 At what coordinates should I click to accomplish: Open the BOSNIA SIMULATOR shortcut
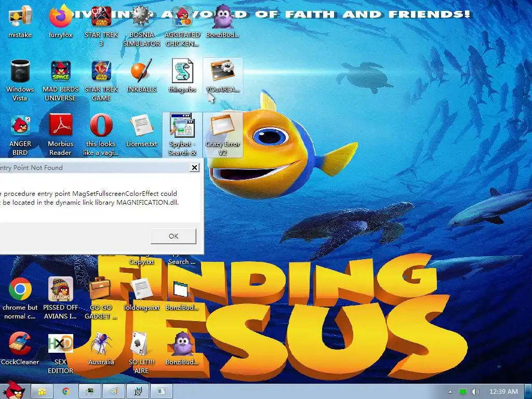coord(141,26)
